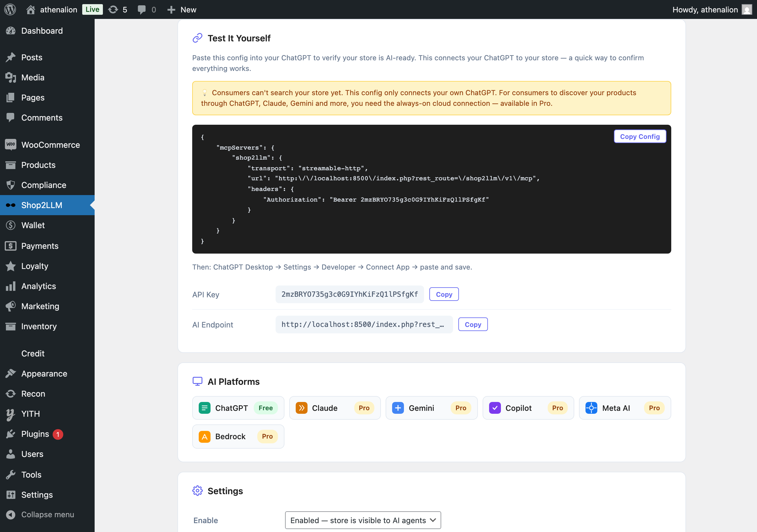Screen dimensions: 757x532
Task: Click the updates refresh icon showing 5
Action: (113, 9)
